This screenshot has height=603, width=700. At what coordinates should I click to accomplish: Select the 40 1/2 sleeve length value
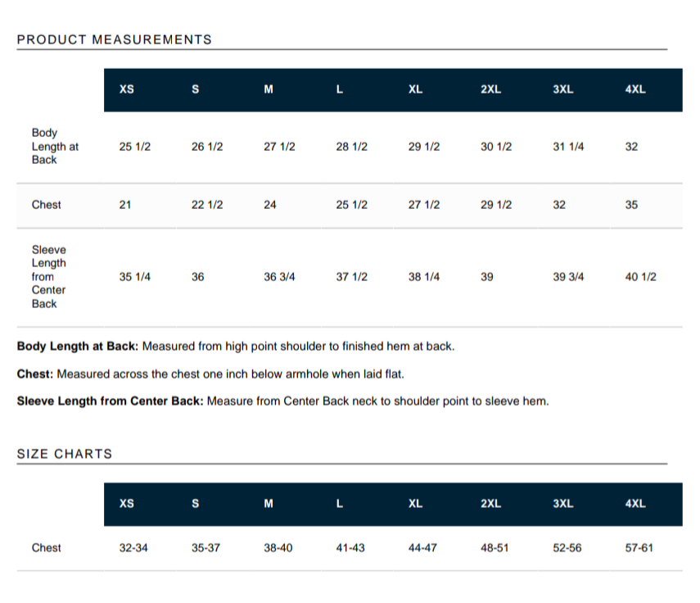(x=640, y=277)
